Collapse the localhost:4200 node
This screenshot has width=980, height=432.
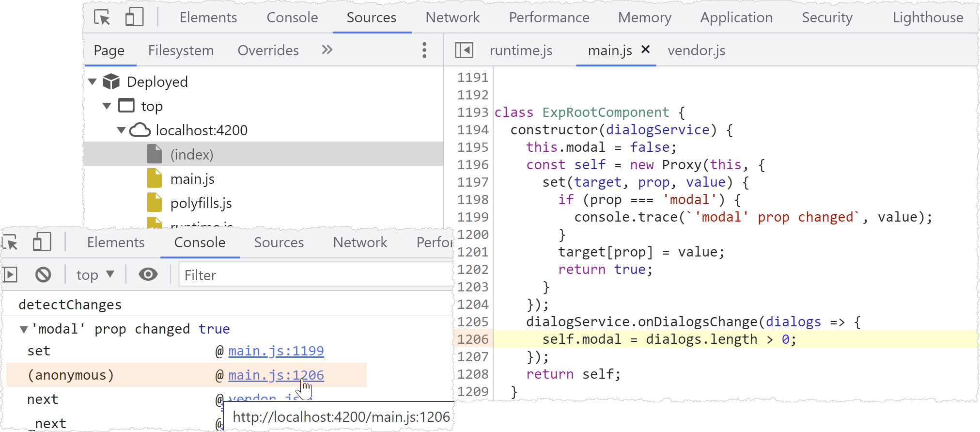122,130
